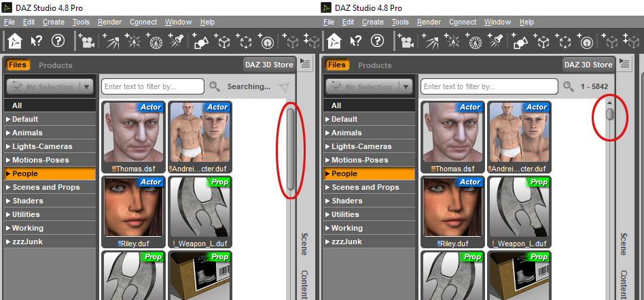
Task: Select the Weapon_L.duf prop in left window
Action: click(x=200, y=212)
